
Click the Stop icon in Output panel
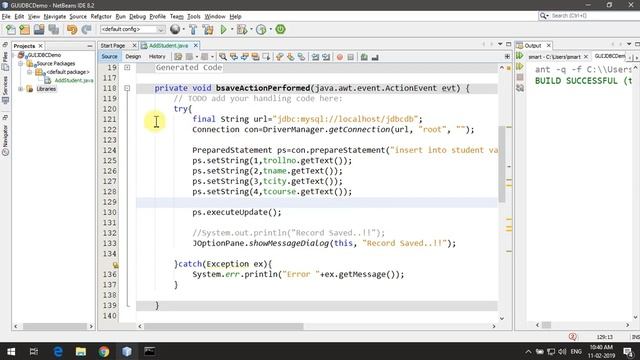pos(520,77)
